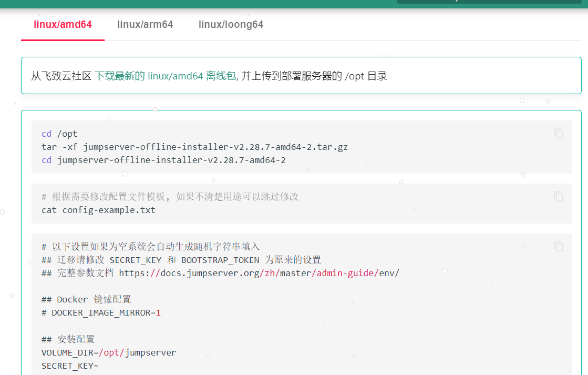588x375 pixels.
Task: Click the 'cat config-example.txt' command
Action: pos(98,210)
